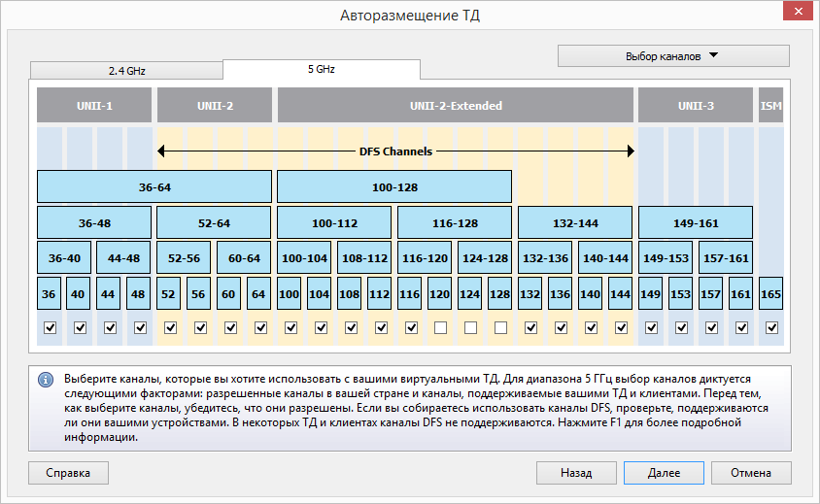Click the 36-48 channel block

94,222
